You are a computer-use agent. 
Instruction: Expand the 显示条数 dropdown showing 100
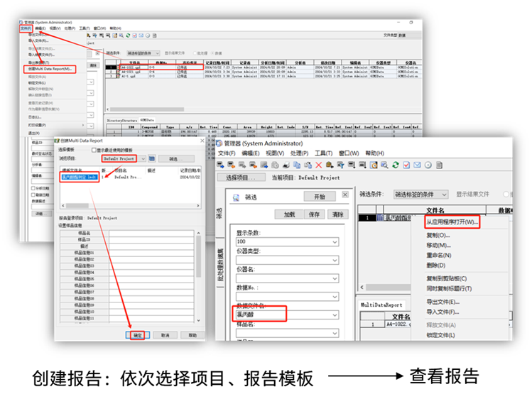tap(335, 242)
